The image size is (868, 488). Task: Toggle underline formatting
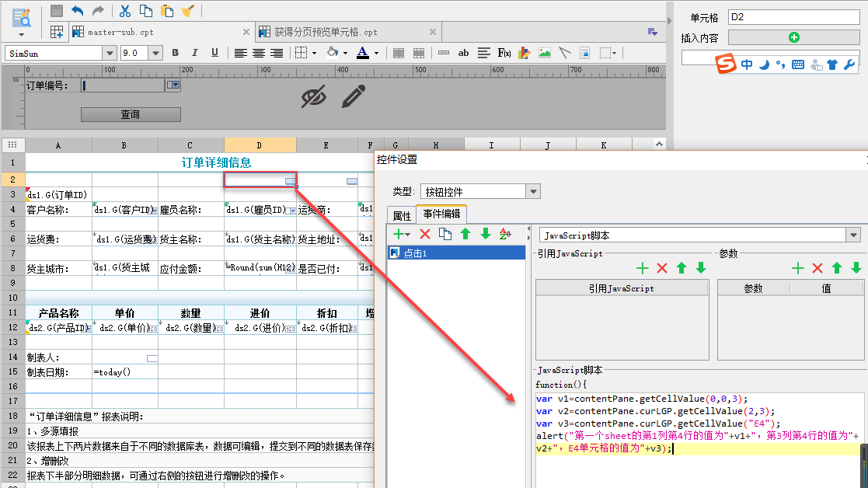coord(214,53)
